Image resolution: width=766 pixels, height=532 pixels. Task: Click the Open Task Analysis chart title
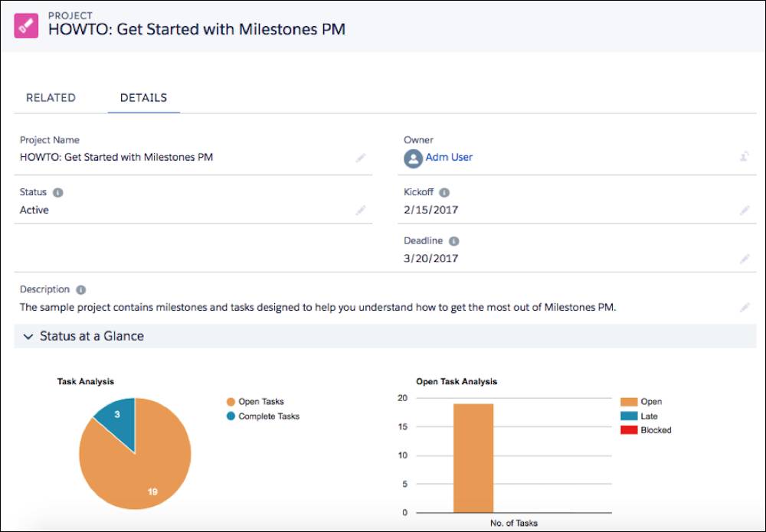pyautogui.click(x=457, y=382)
